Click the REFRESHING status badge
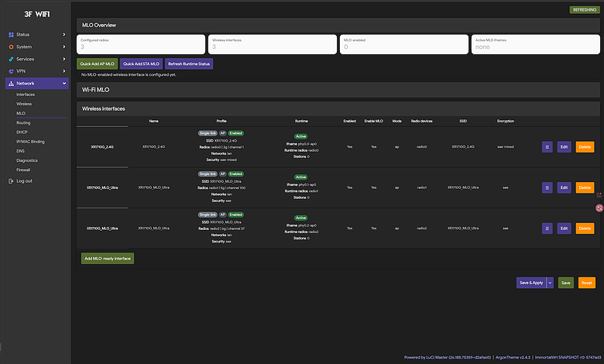The height and width of the screenshot is (364, 604). click(x=585, y=9)
